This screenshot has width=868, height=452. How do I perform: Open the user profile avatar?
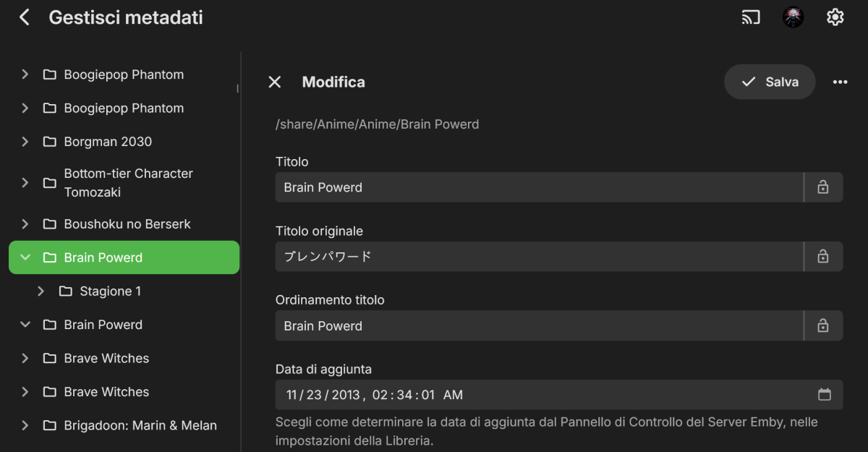[793, 17]
